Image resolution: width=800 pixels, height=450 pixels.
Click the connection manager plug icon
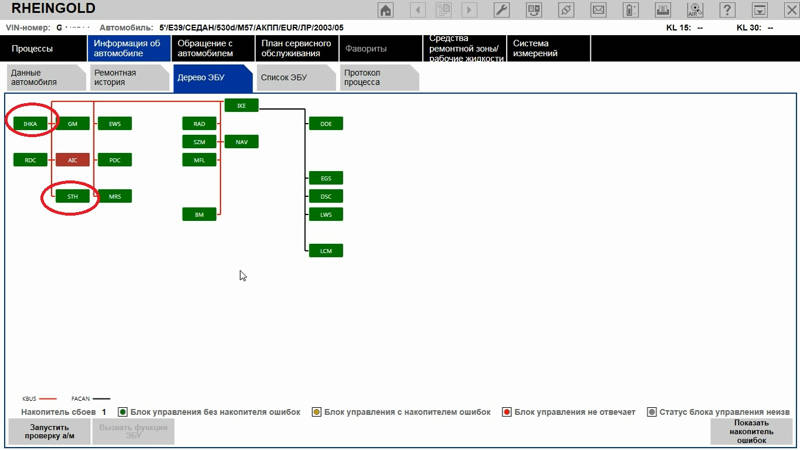(x=567, y=10)
